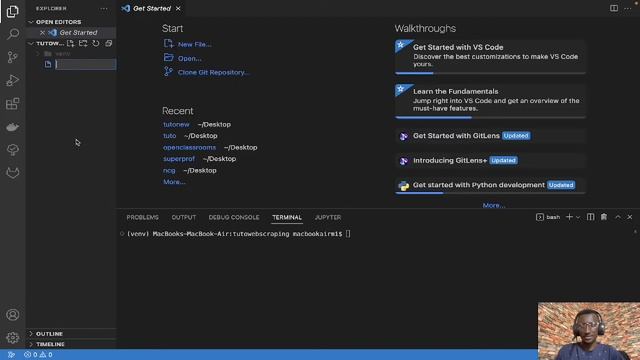Click remote window icon in status bar

tap(11, 355)
